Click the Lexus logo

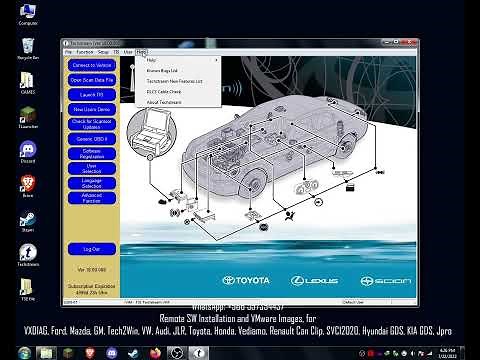pyautogui.click(x=314, y=281)
